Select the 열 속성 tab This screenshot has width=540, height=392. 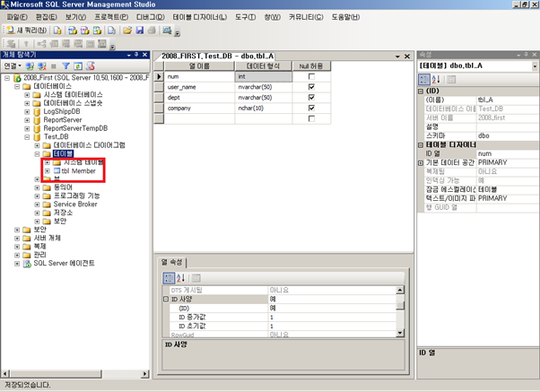(171, 263)
